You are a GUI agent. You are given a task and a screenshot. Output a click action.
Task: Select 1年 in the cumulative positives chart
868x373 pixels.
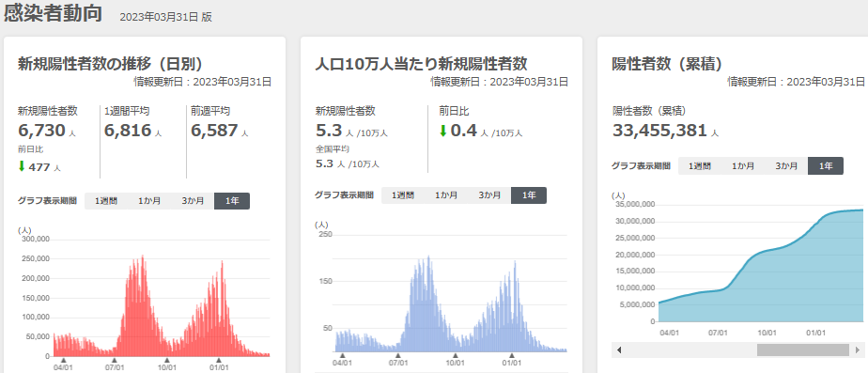826,165
